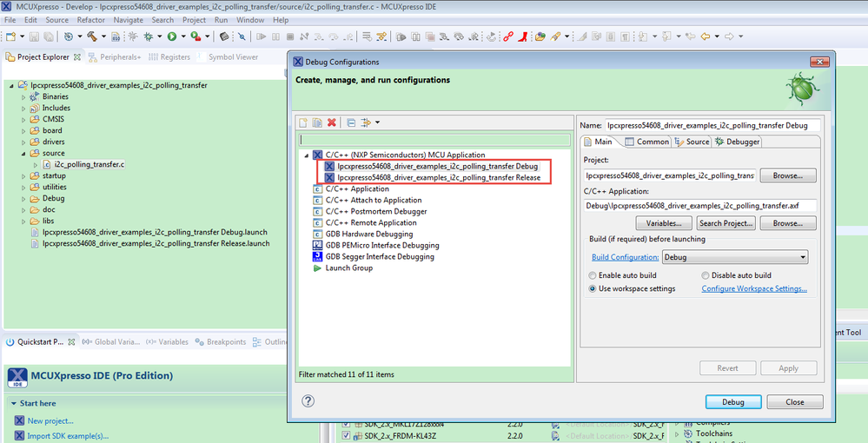Click the Variables... button
Screen dimensions: 868x443
tap(664, 223)
